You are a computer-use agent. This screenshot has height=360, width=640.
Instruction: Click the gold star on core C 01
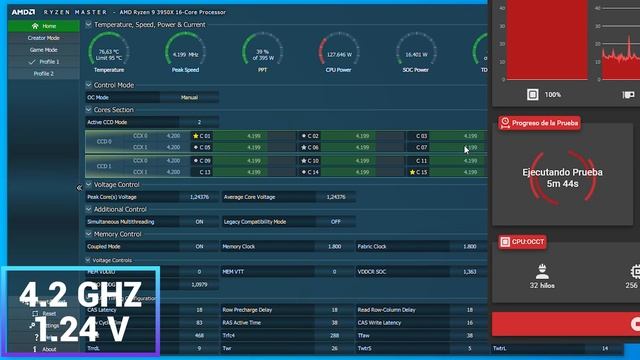pos(196,136)
